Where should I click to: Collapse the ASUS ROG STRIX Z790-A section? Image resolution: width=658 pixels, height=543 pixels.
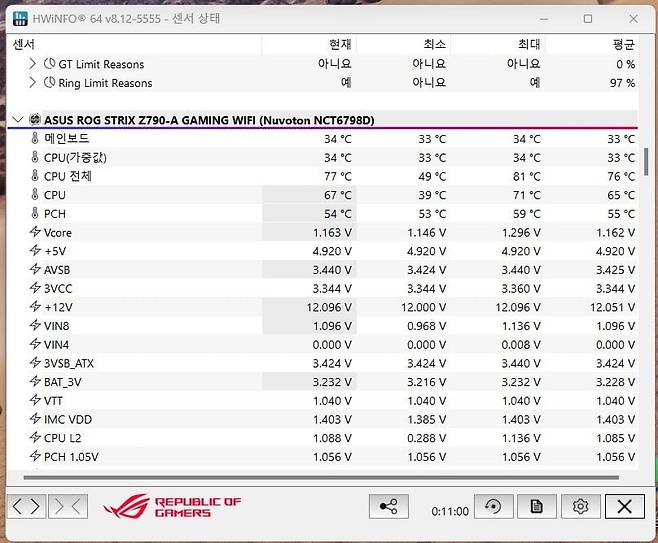point(18,120)
